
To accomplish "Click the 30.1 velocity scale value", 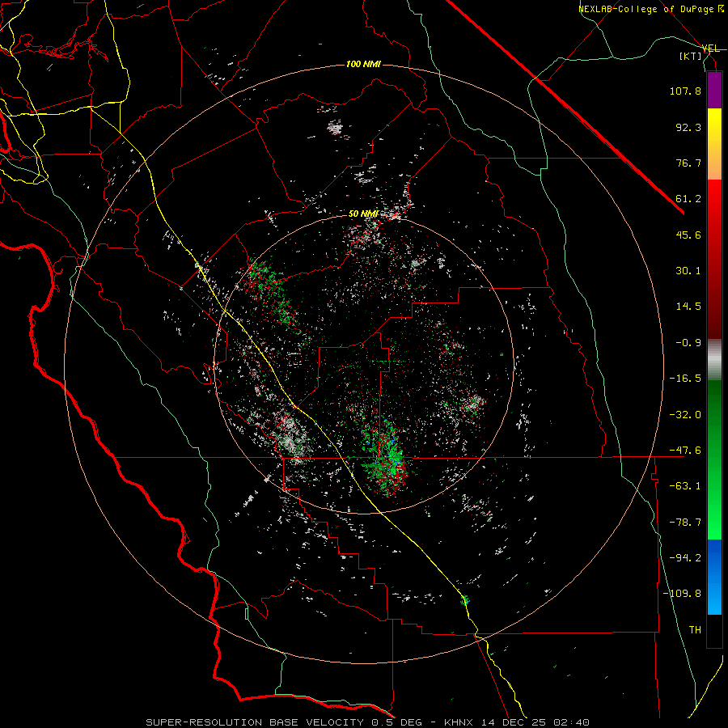I will pos(688,271).
